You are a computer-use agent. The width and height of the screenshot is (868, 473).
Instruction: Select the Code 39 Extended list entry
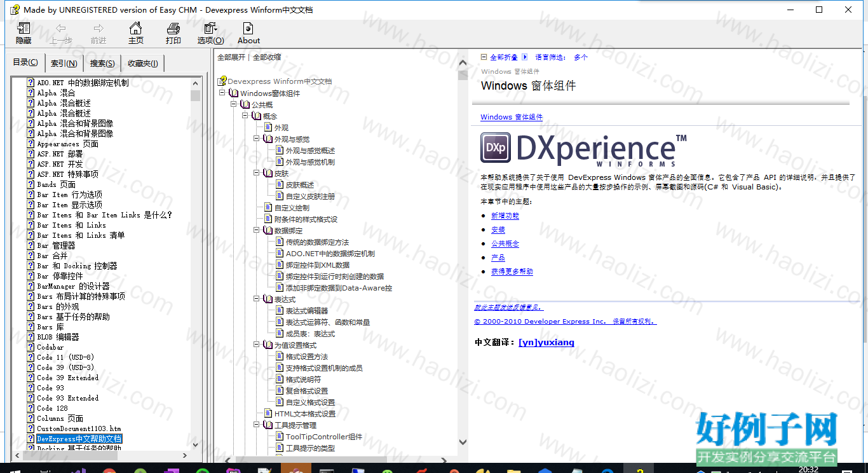pyautogui.click(x=67, y=378)
